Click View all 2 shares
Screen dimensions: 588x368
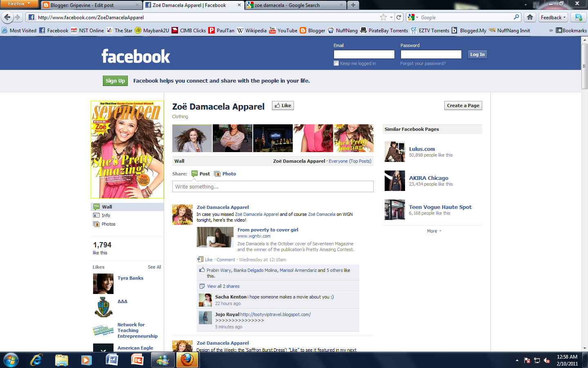pos(223,286)
